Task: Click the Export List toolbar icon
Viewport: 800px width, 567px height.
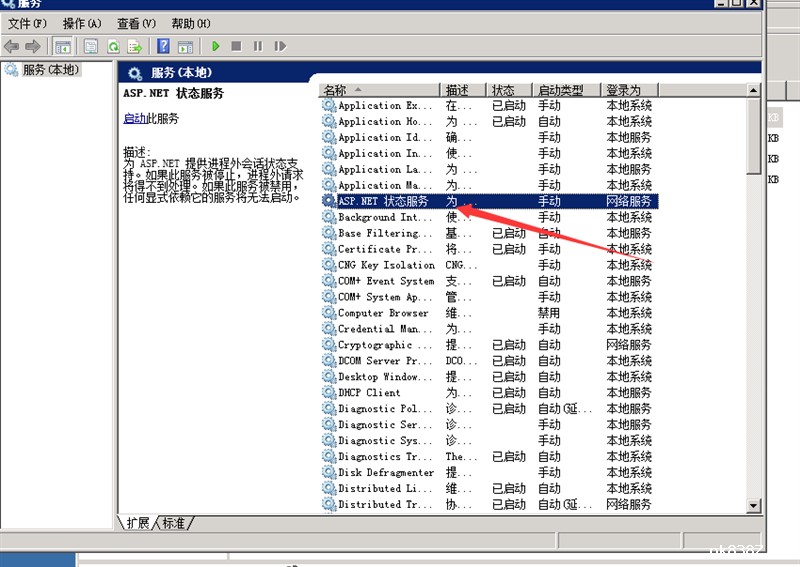Action: point(134,46)
